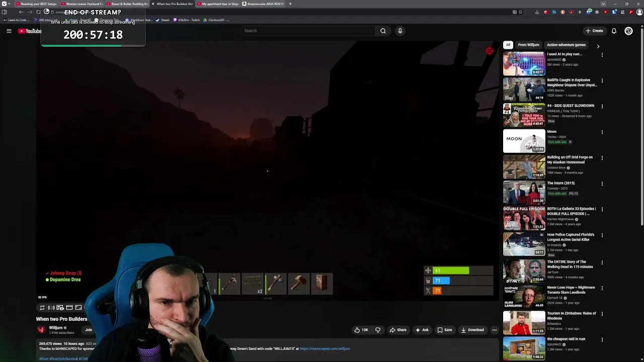This screenshot has width=644, height=362.
Task: Select the hammer hotbar slot
Action: point(299,284)
